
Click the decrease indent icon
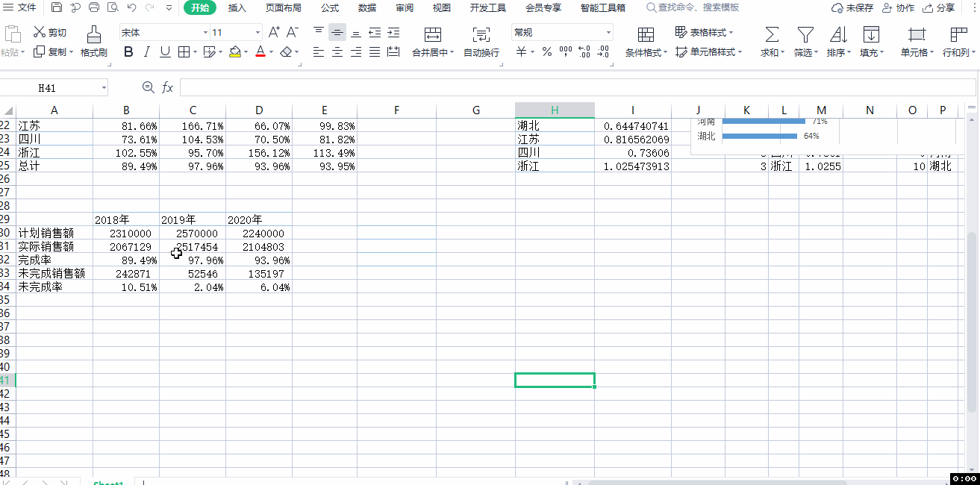click(374, 33)
